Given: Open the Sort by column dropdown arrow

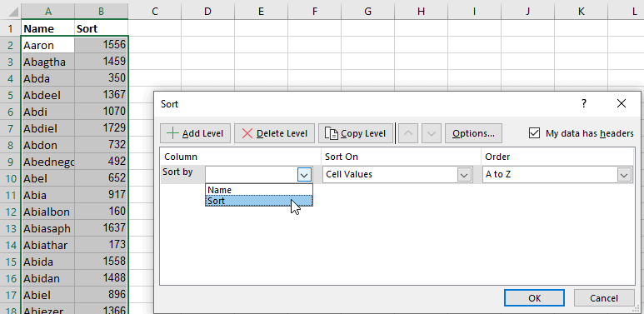Looking at the screenshot, I should [x=304, y=175].
